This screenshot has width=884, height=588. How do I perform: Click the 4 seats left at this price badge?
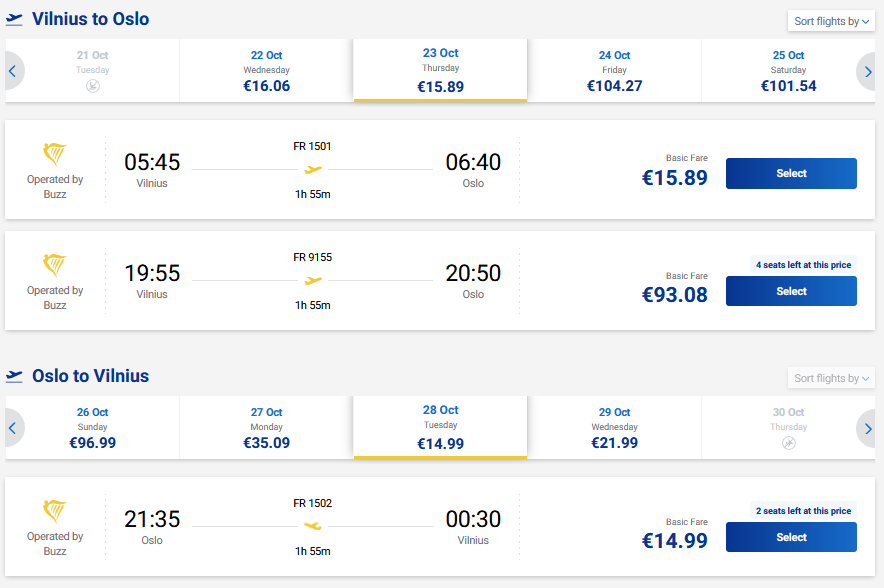(803, 265)
